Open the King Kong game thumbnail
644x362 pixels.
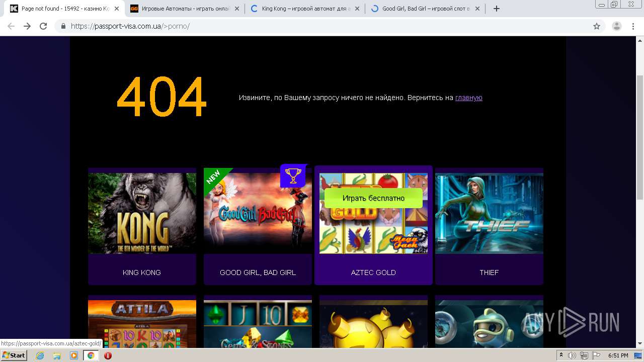point(142,213)
